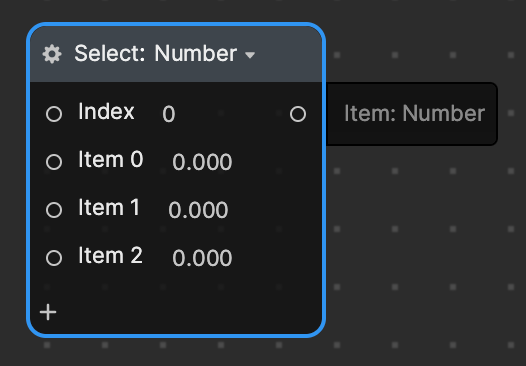The image size is (526, 366).
Task: Click the Item 2 value field 0.000
Action: tap(202, 258)
